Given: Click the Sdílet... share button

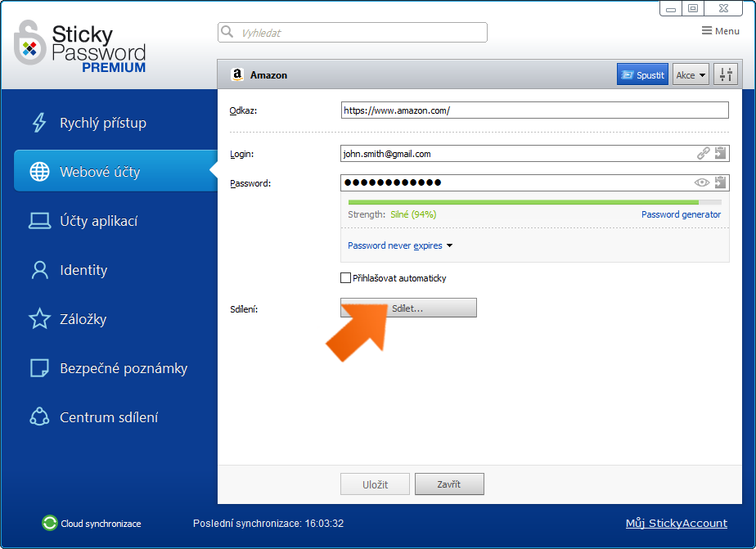Looking at the screenshot, I should point(408,308).
